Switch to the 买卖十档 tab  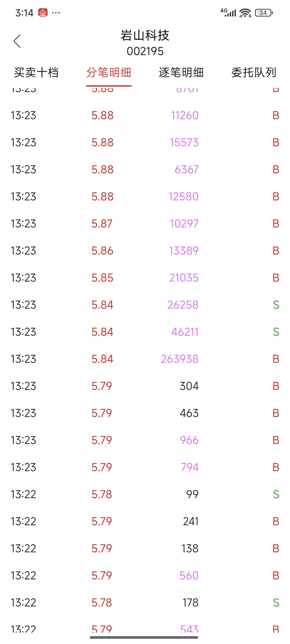coord(36,73)
